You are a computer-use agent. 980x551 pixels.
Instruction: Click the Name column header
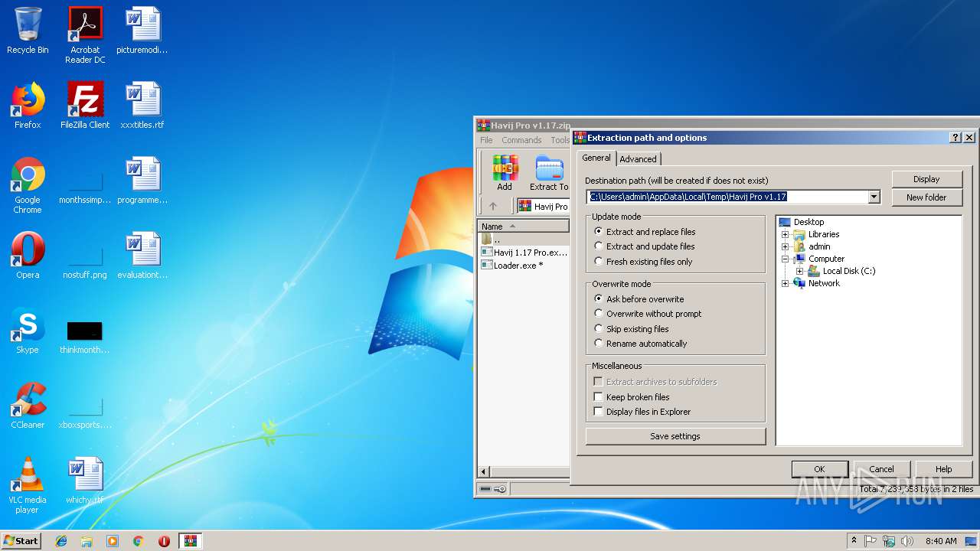coord(524,227)
